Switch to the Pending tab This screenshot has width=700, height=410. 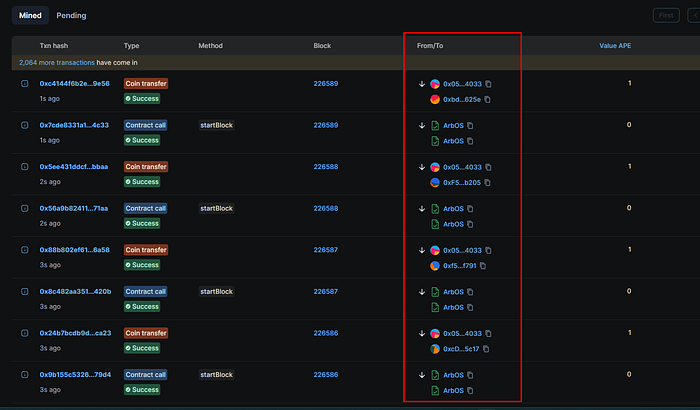coord(71,16)
